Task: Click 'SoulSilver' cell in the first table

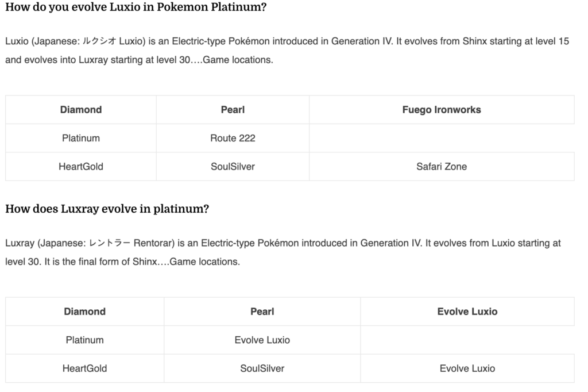Action: point(233,167)
